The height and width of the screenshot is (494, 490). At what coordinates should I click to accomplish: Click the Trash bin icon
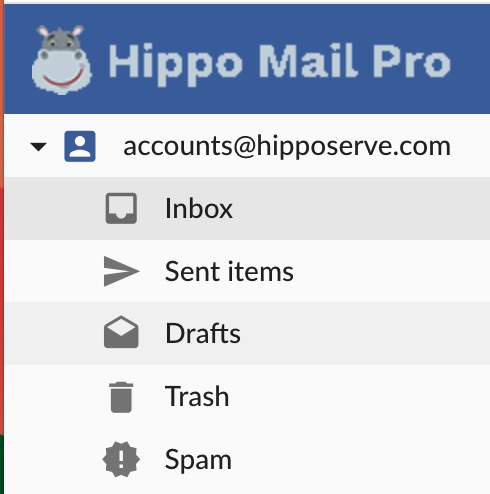point(121,397)
